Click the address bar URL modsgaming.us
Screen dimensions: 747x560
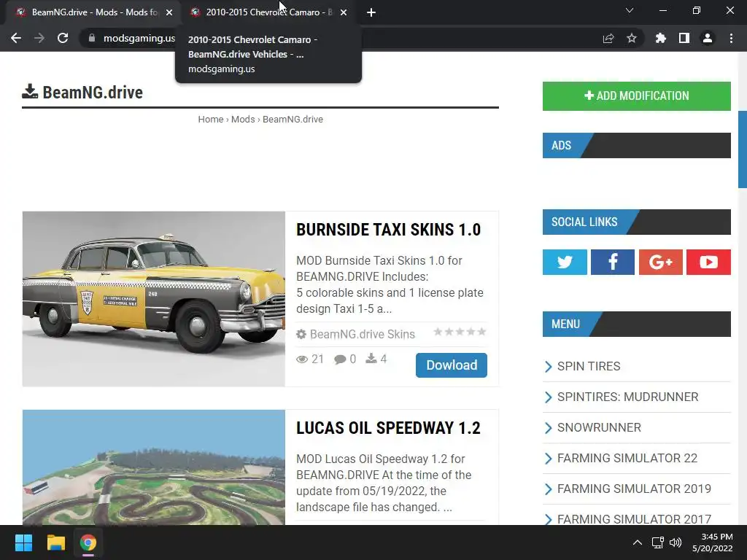[139, 38]
